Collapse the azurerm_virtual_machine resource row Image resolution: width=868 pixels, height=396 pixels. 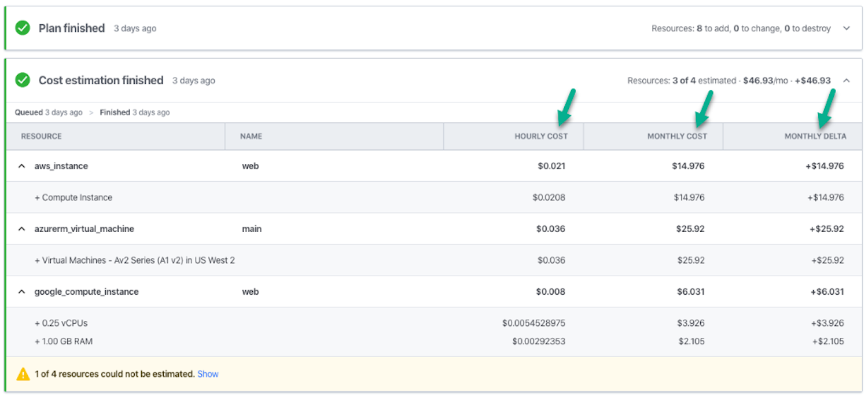click(x=21, y=229)
